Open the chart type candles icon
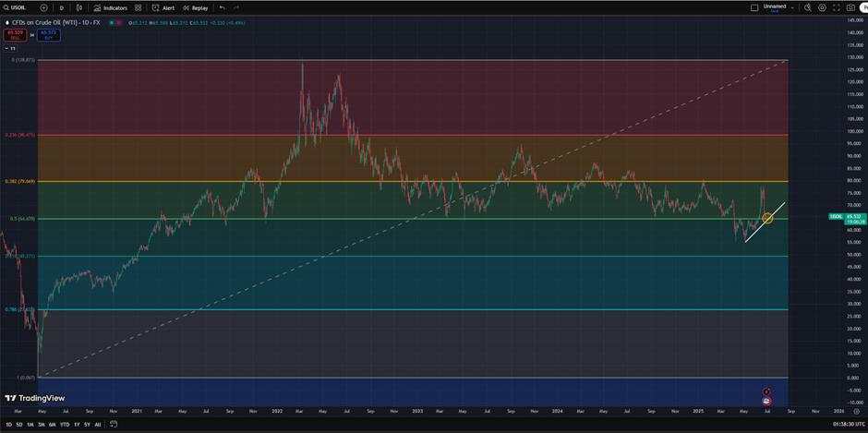This screenshot has width=868, height=433. coord(80,7)
